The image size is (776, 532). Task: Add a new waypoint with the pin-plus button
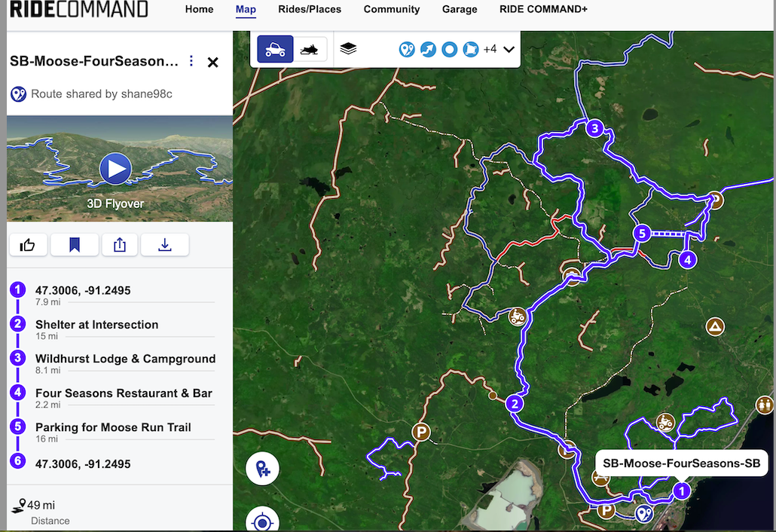click(x=263, y=469)
